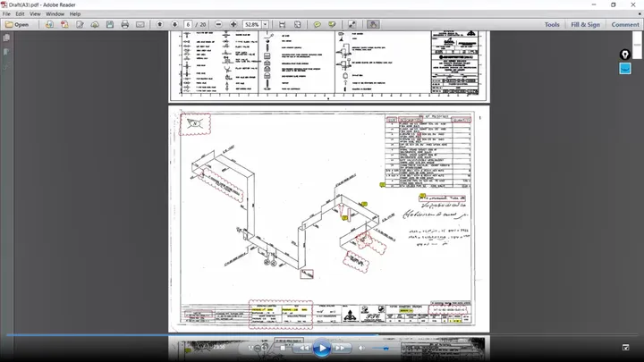Click the Create PDF online icon

[49, 25]
